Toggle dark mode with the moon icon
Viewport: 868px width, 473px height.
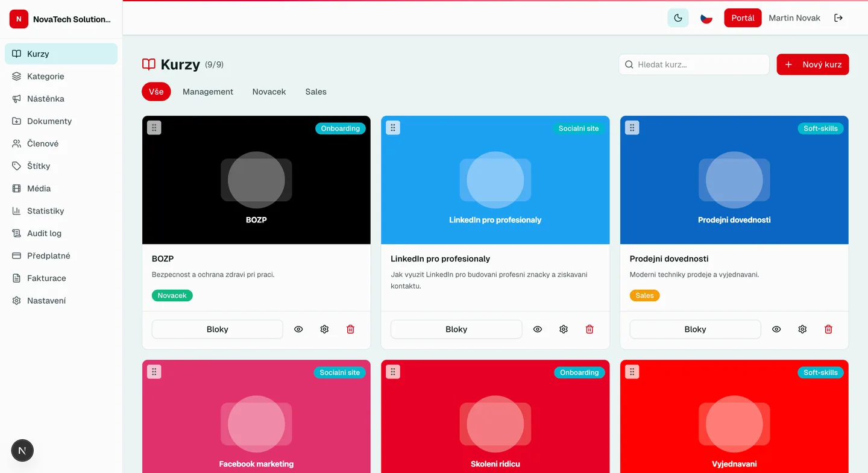coord(678,17)
